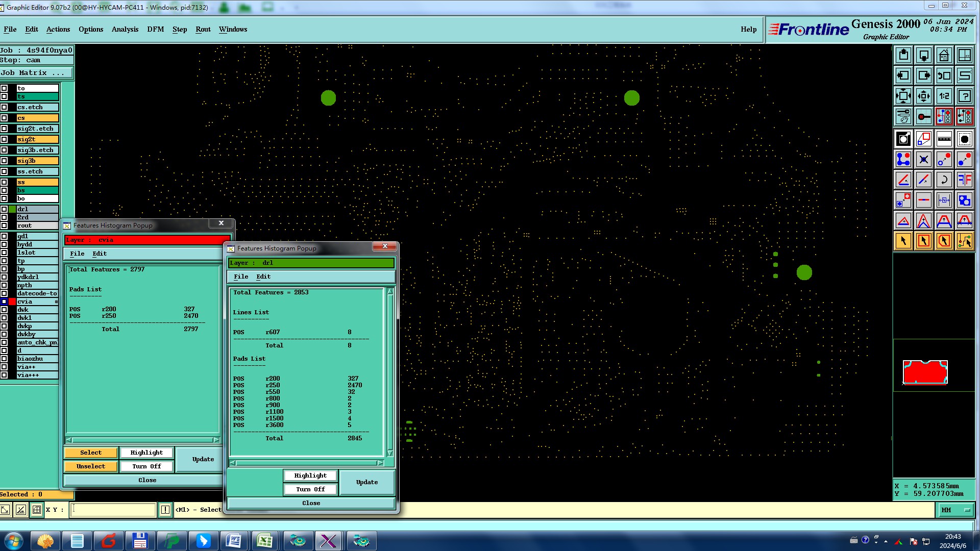Click the exclamation mark icon near XY field
The width and height of the screenshot is (980, 551).
[165, 509]
